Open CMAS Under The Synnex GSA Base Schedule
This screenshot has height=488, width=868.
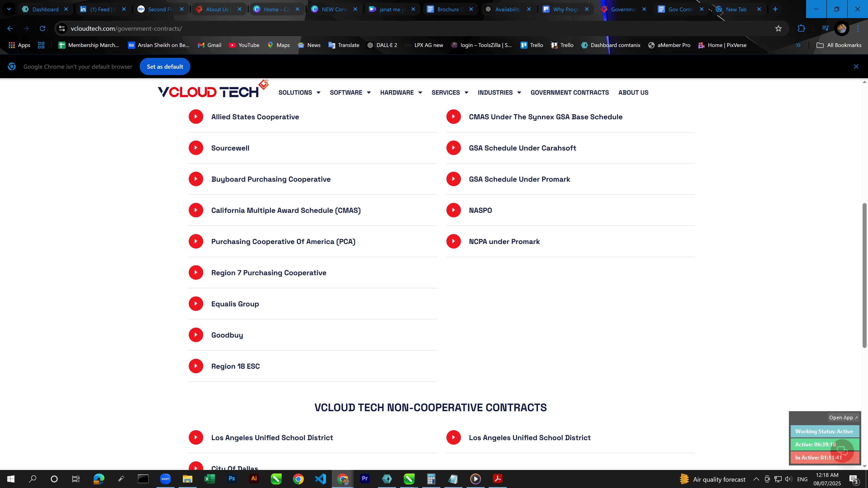pyautogui.click(x=545, y=117)
